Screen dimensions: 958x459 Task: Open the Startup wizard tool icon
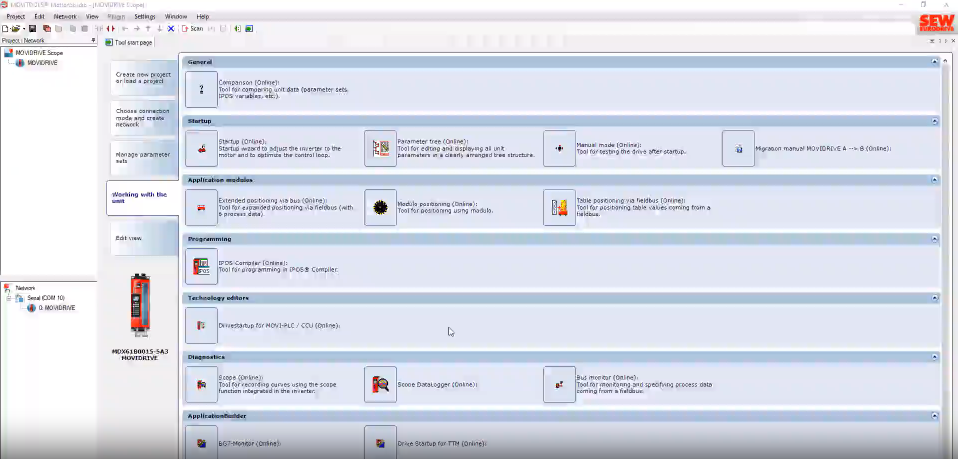pos(201,148)
